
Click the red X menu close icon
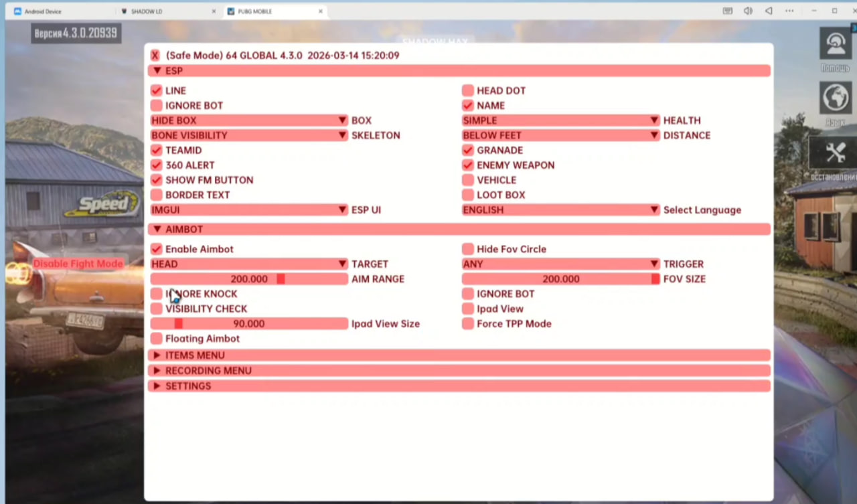[x=155, y=56]
